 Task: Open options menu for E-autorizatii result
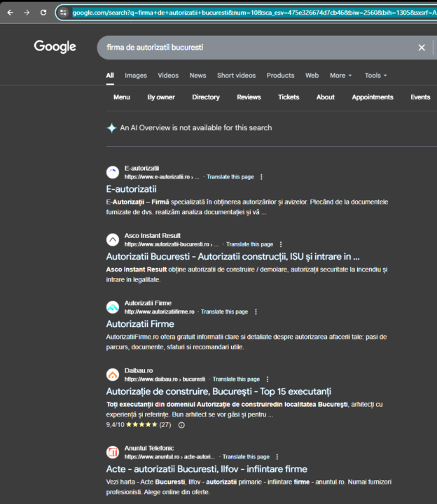261,177
